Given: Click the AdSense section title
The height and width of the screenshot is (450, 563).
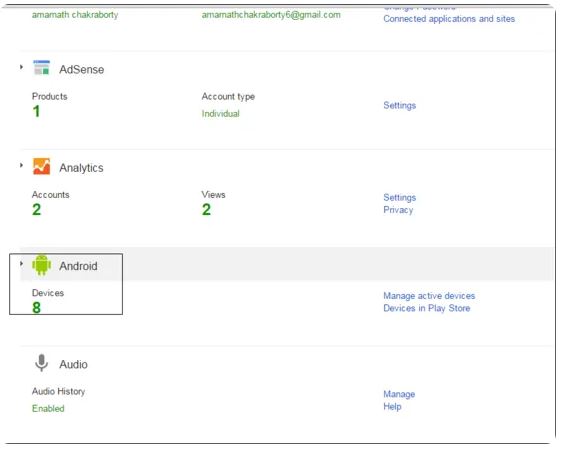Looking at the screenshot, I should pos(82,69).
